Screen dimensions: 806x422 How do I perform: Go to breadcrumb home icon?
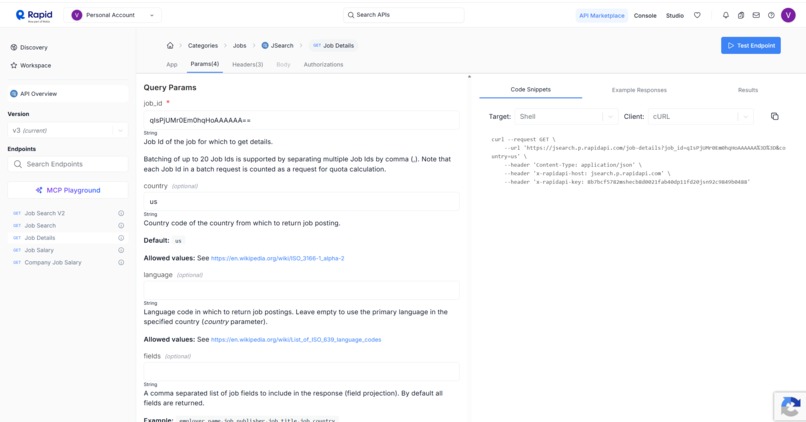170,45
